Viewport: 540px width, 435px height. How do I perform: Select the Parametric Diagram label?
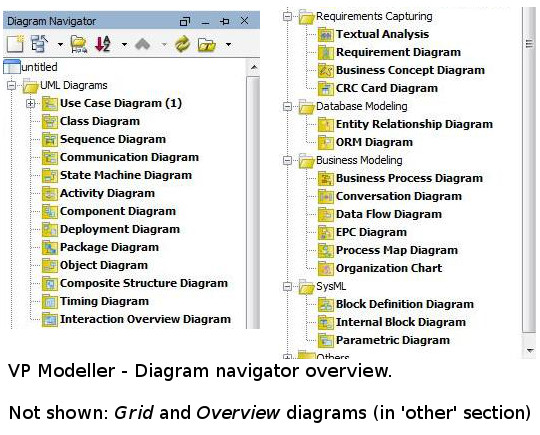(x=393, y=340)
